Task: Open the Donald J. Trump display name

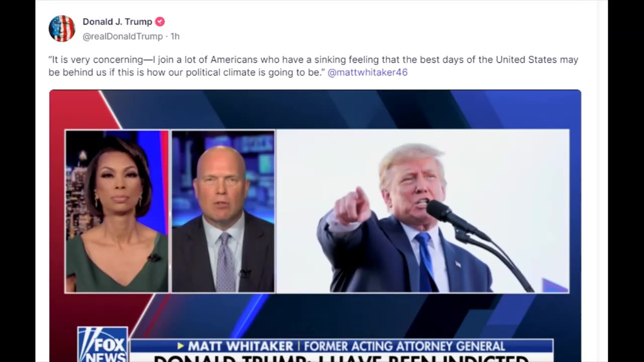Action: (x=117, y=22)
